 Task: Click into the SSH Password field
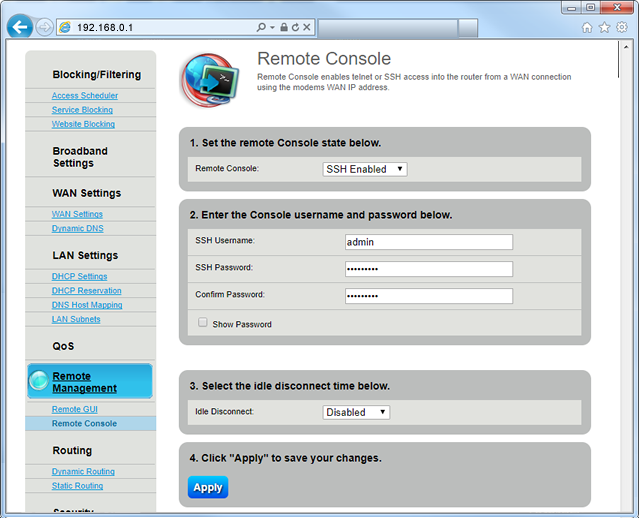coord(429,269)
